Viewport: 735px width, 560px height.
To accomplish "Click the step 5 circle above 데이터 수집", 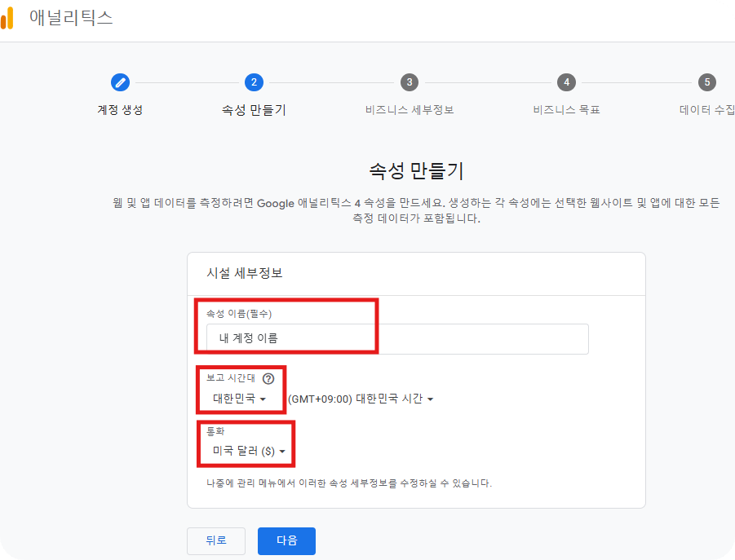I will tap(706, 82).
